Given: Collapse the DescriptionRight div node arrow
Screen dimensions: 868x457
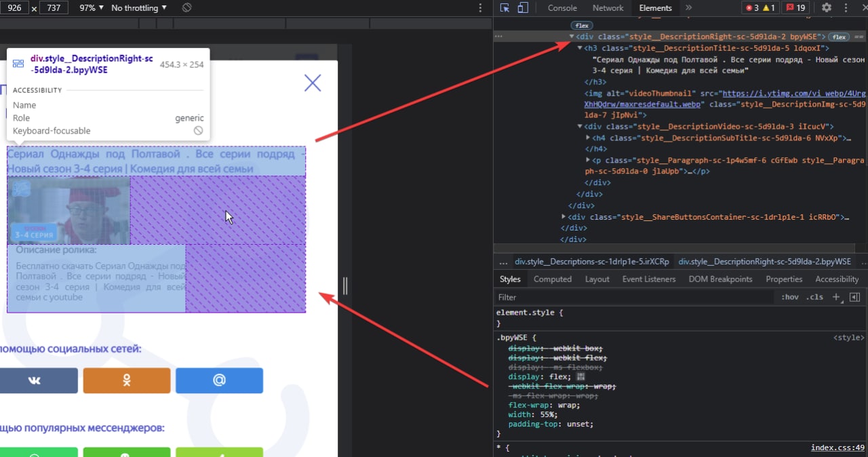Looking at the screenshot, I should [x=572, y=37].
